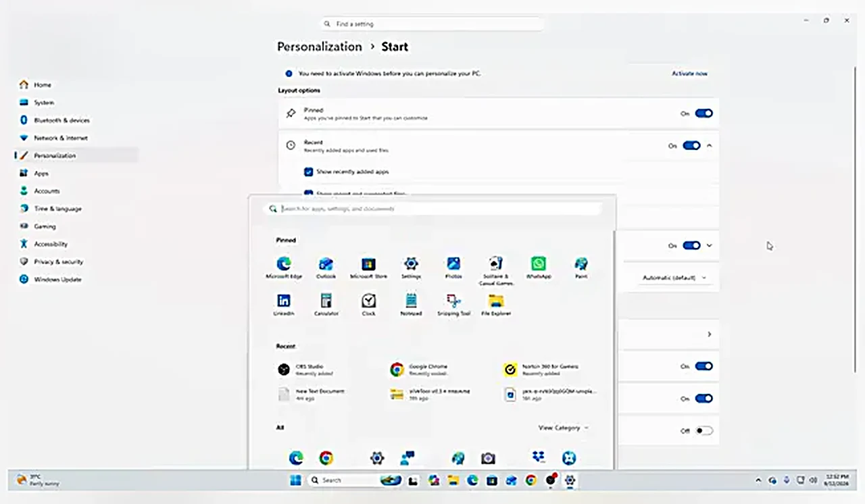The image size is (865, 504).
Task: Open Microsoft Edge from Start's Pinned apps
Action: pos(284,267)
